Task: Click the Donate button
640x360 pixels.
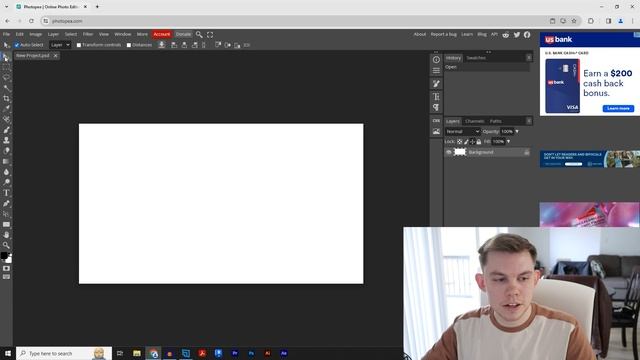Action: 183,34
